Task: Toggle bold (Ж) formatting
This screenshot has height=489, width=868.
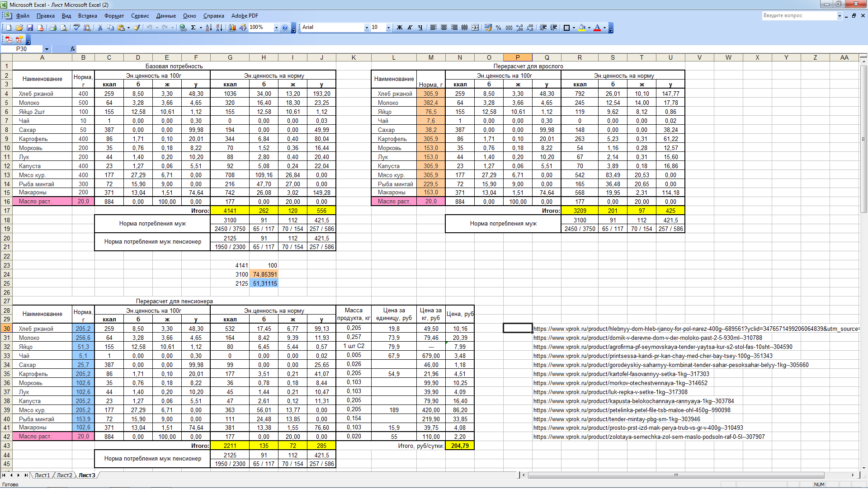Action: (400, 28)
